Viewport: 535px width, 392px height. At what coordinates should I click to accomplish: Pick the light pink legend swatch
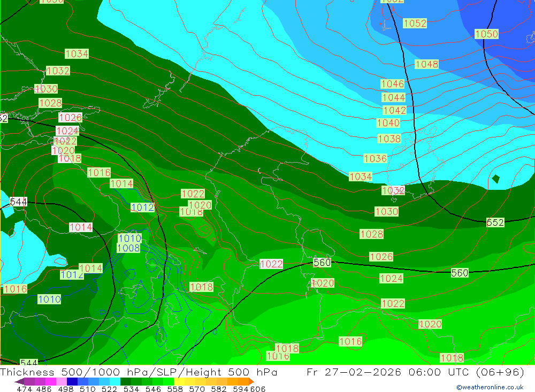pos(62,381)
